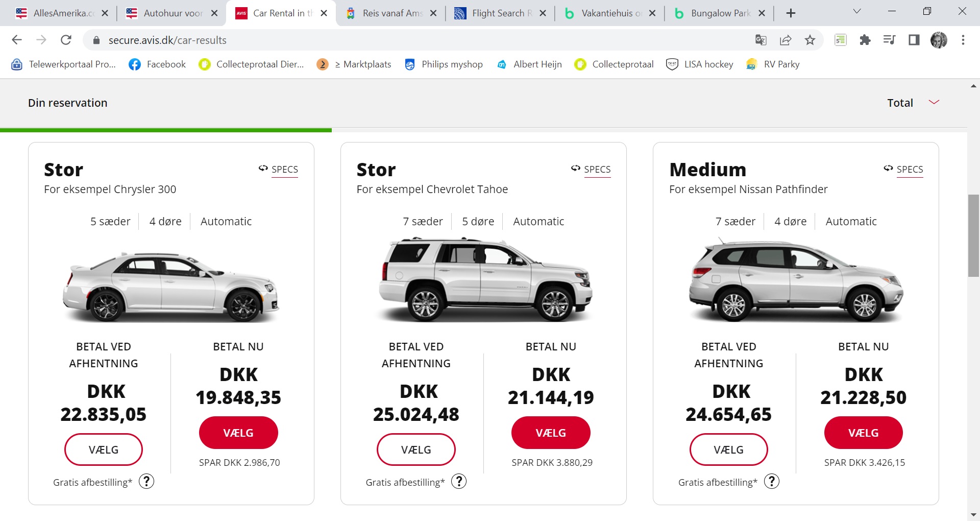
Task: Switch to the Flight Search tab
Action: coord(498,13)
